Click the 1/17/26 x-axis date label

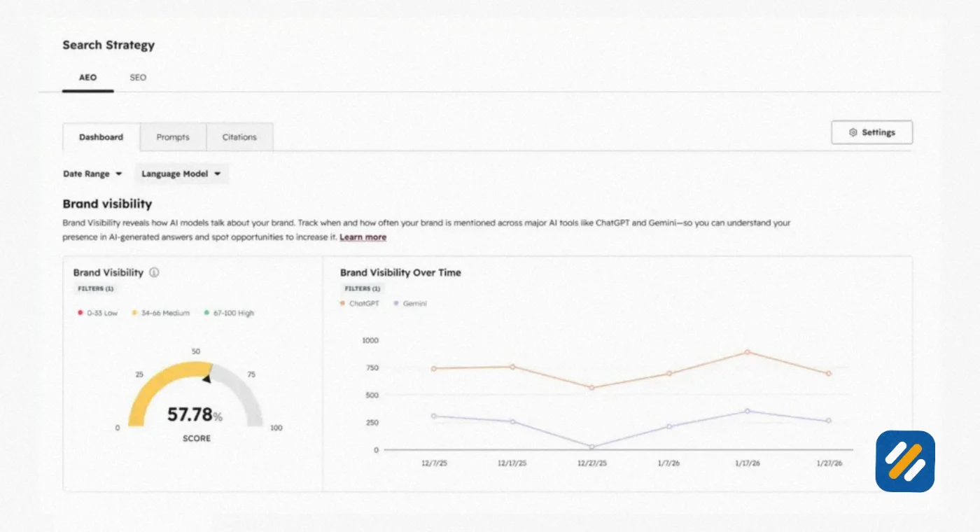click(748, 463)
